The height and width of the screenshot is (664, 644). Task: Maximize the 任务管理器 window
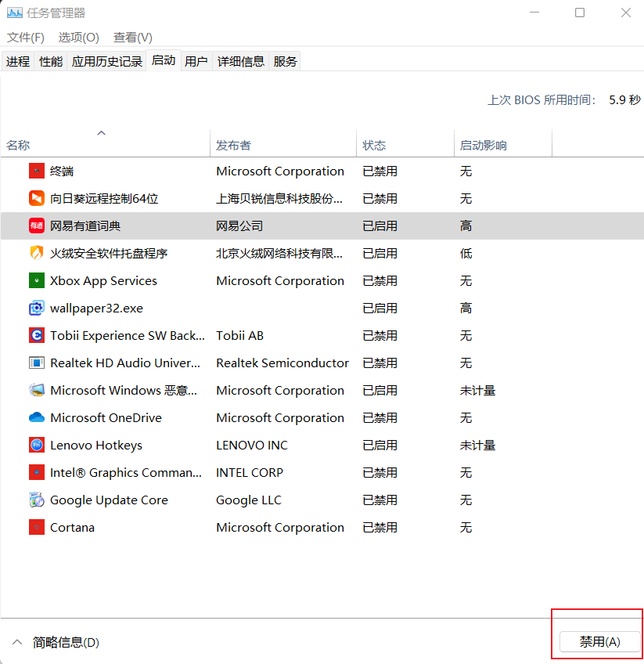coord(580,13)
